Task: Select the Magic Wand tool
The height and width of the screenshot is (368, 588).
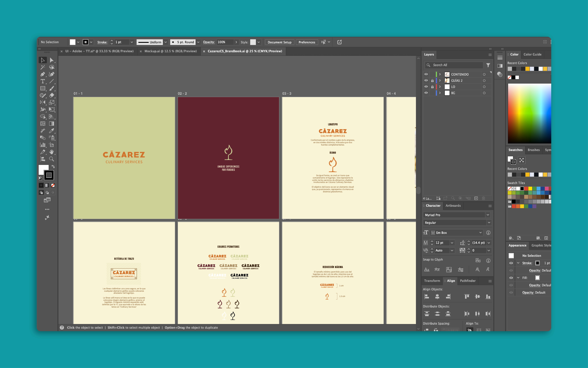Action: coord(43,67)
